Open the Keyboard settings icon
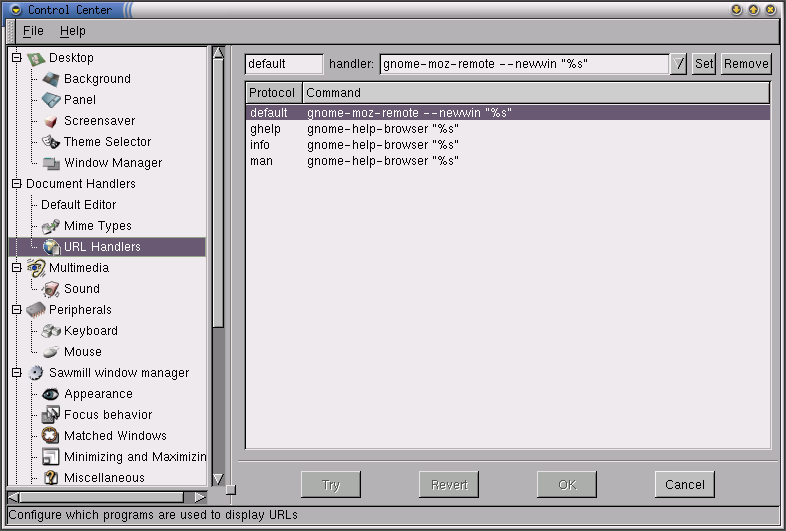This screenshot has width=786, height=531. [51, 331]
